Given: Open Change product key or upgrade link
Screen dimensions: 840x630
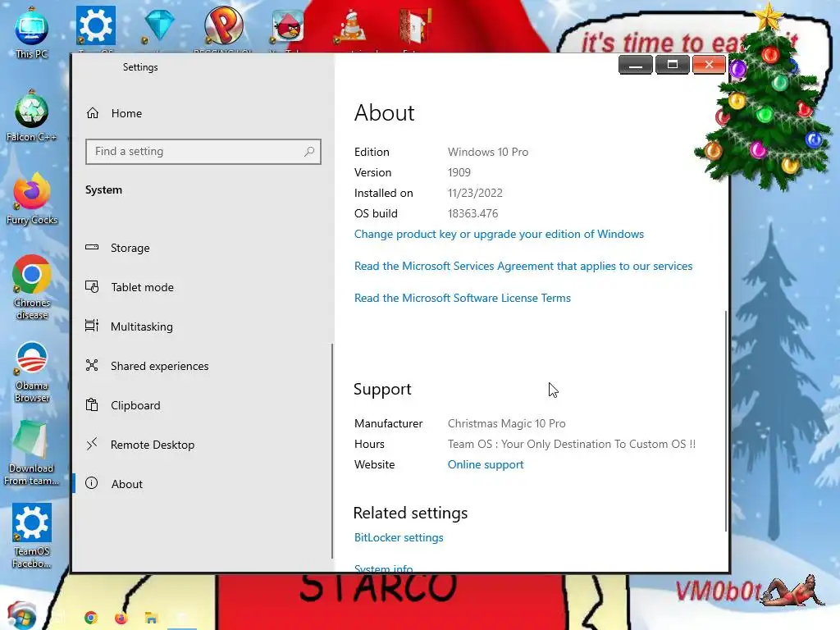Looking at the screenshot, I should point(499,234).
